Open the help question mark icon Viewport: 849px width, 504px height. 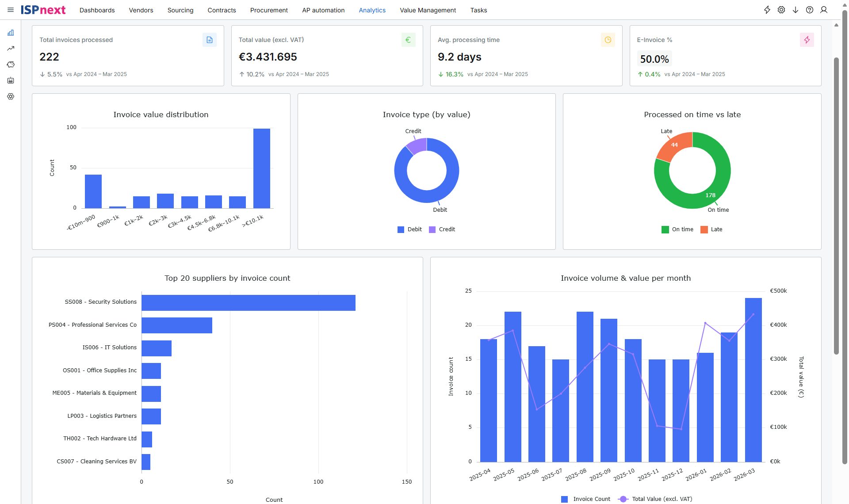(810, 10)
